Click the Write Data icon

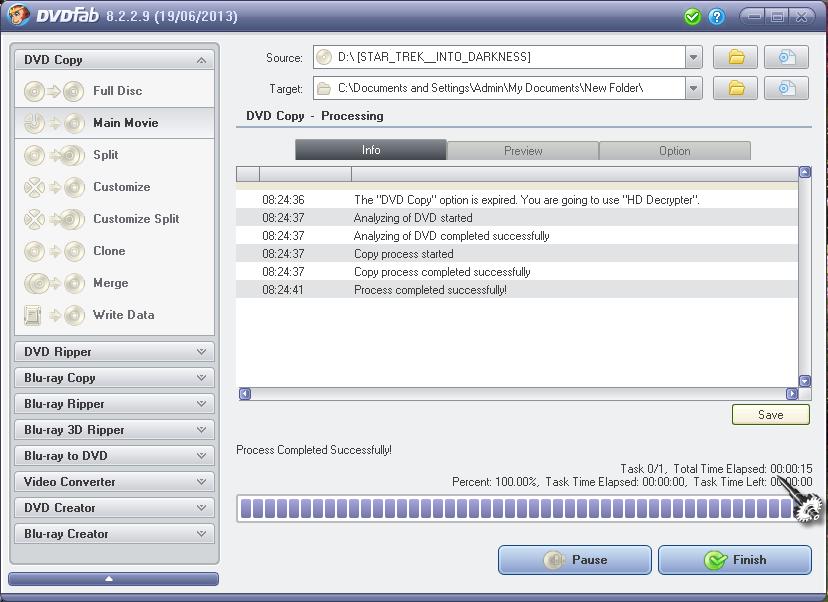click(54, 315)
